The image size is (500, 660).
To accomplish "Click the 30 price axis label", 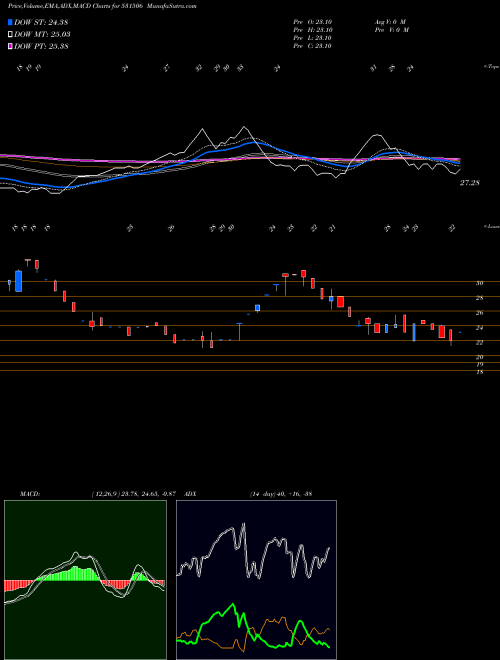I will pos(479,283).
